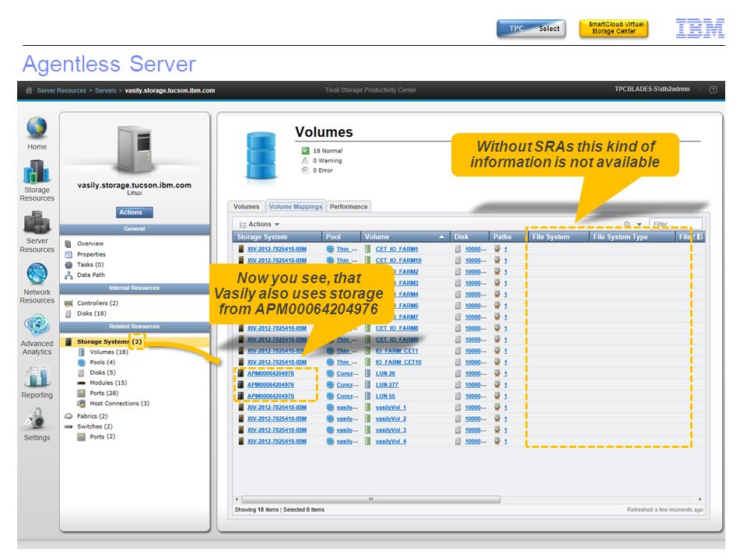This screenshot has width=747, height=560.
Task: Open Volumes (18) under Storage Systems
Action: pyautogui.click(x=109, y=352)
